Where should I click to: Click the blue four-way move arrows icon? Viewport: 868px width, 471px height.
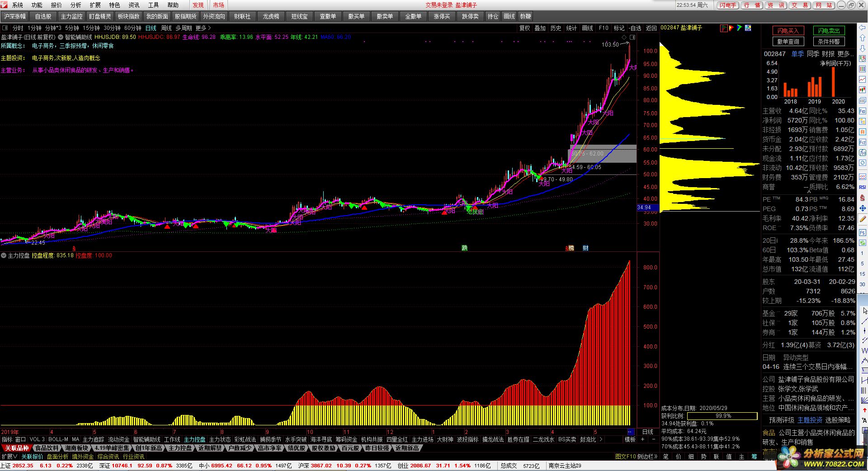coord(863,208)
